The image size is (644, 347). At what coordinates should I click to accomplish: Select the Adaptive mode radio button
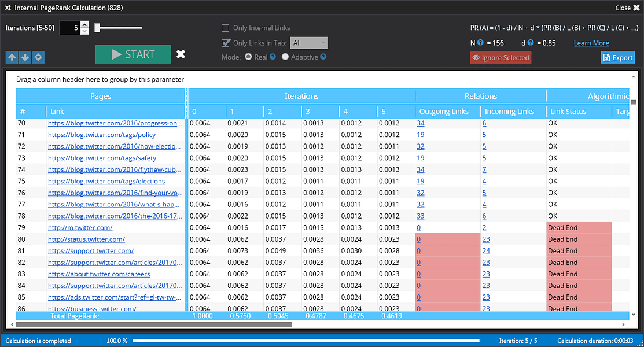pos(285,57)
